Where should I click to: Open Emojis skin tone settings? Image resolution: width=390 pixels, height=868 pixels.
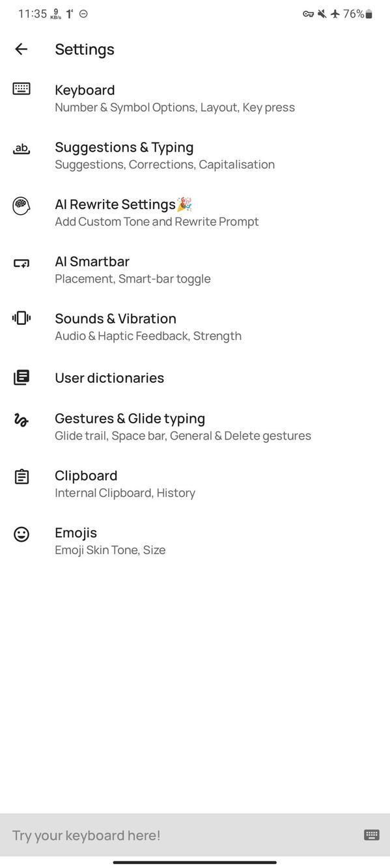pyautogui.click(x=111, y=540)
